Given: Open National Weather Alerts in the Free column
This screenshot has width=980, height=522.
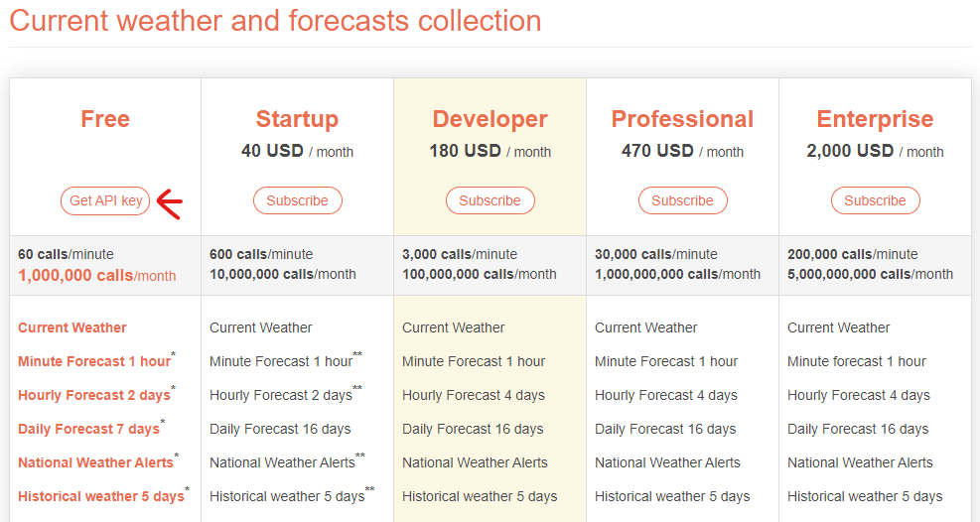Looking at the screenshot, I should click(95, 462).
